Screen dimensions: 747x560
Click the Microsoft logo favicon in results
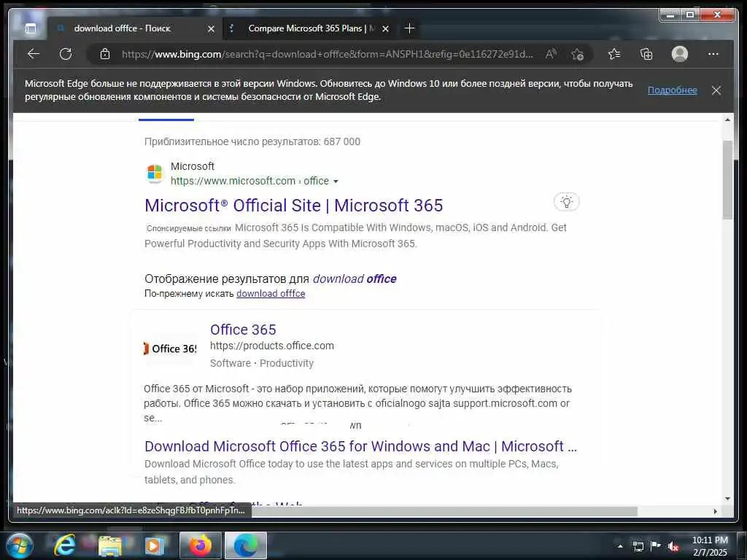pyautogui.click(x=155, y=173)
